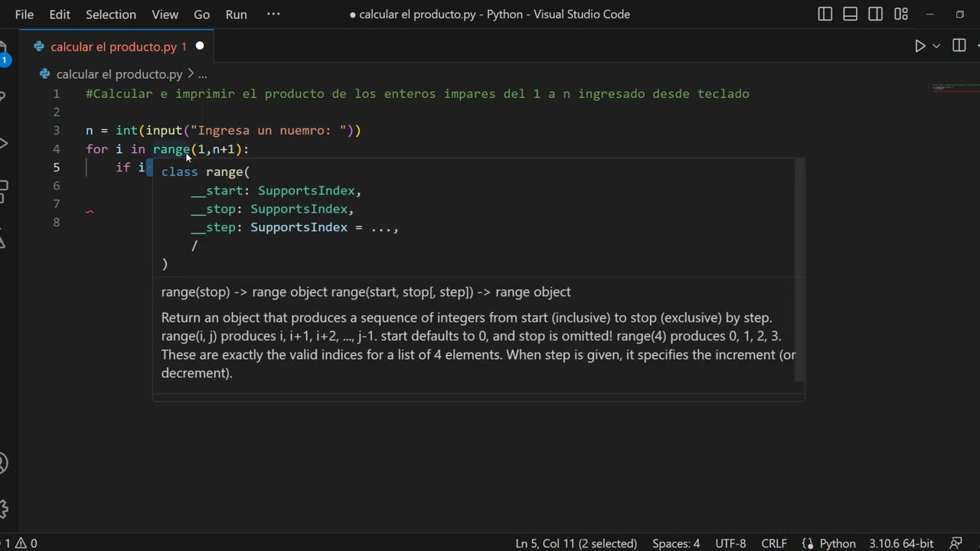Open the Selection menu

111,15
